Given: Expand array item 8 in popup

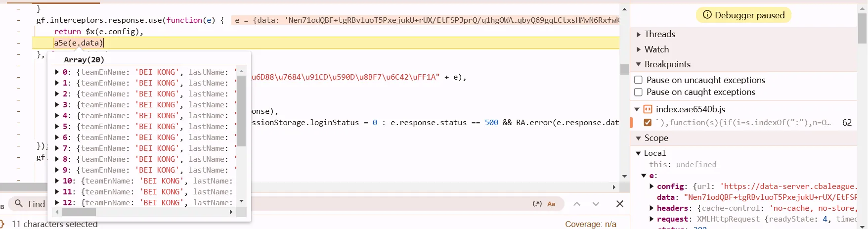Looking at the screenshot, I should (x=57, y=159).
